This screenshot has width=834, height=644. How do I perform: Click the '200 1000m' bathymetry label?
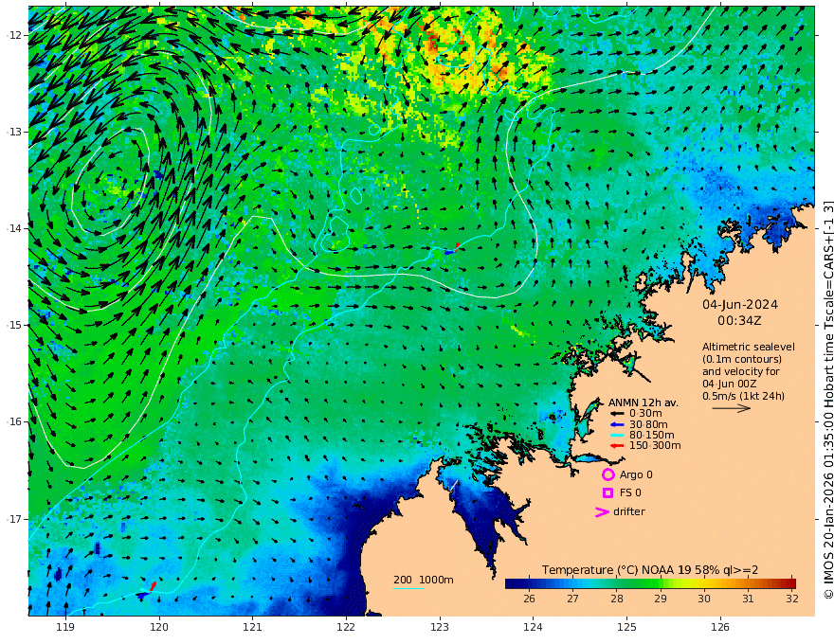[424, 580]
